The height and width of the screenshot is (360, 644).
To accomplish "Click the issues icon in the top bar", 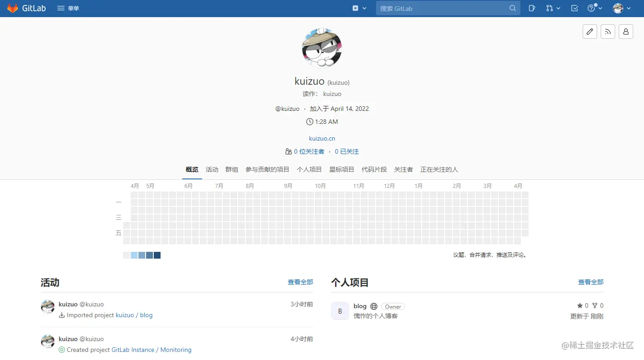I will (x=532, y=8).
